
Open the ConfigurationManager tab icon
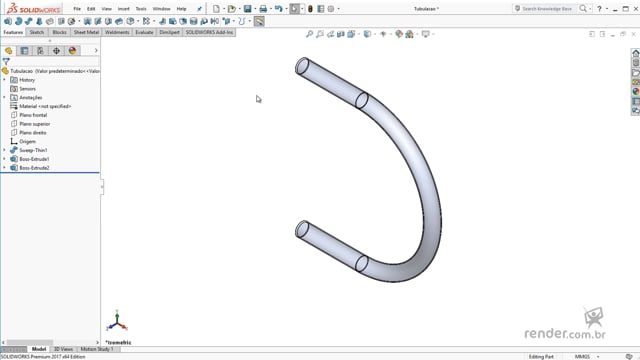pyautogui.click(x=40, y=51)
